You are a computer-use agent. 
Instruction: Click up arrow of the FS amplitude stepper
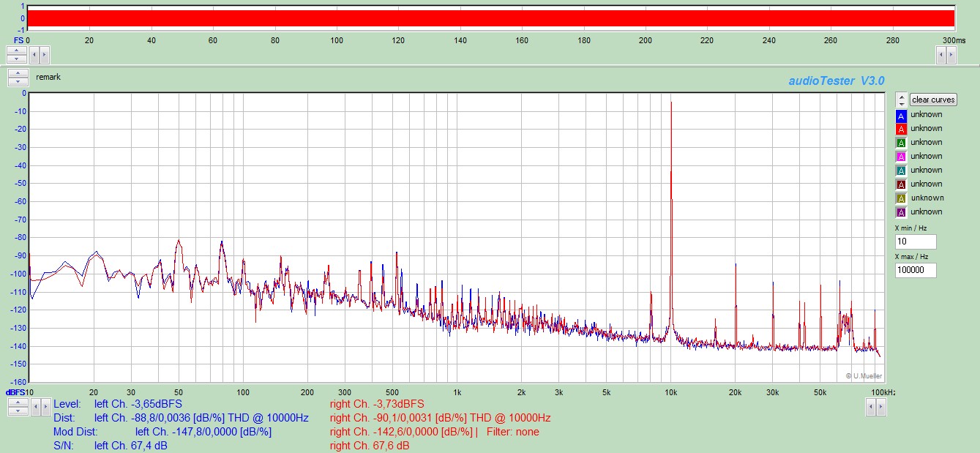pos(17,50)
